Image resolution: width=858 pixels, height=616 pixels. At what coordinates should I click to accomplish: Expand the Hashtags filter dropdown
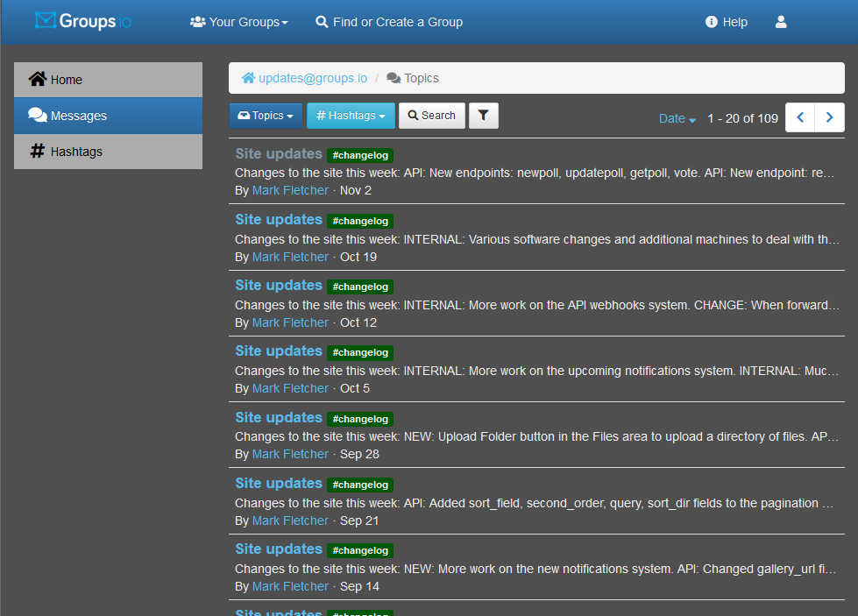point(351,116)
